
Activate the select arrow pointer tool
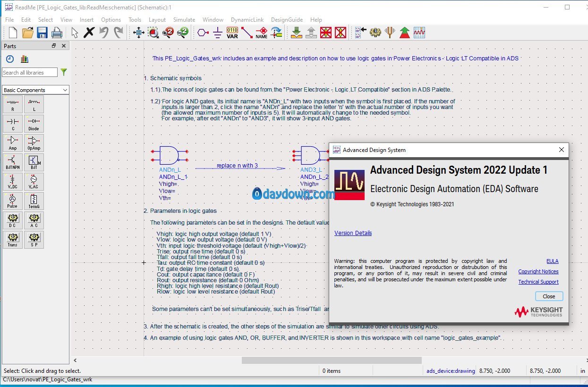[x=75, y=33]
